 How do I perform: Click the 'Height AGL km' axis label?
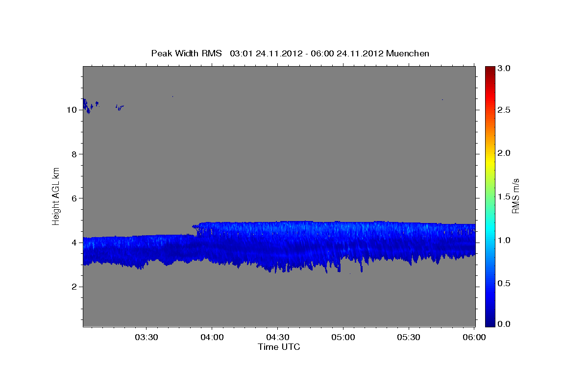pos(56,196)
